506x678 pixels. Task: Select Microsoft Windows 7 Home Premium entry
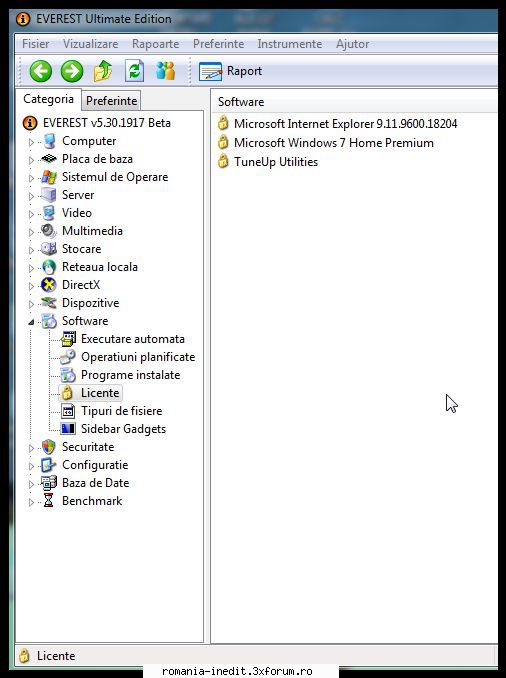point(333,143)
